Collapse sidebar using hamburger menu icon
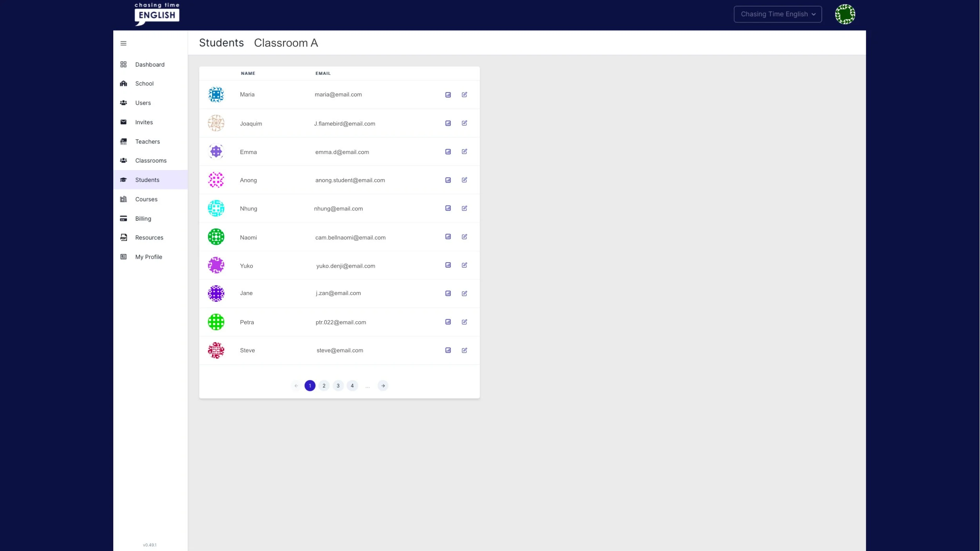980x551 pixels. [x=123, y=43]
